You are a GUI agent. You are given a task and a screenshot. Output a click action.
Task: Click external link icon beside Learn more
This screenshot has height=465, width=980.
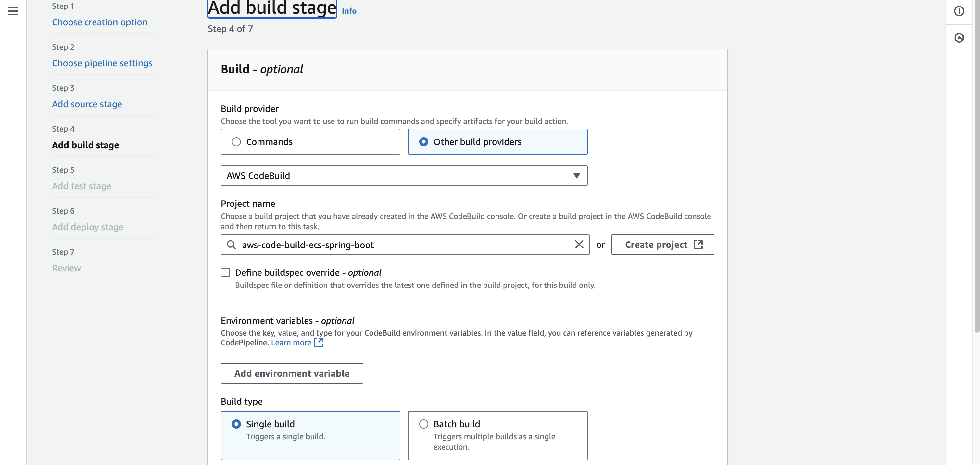pyautogui.click(x=319, y=342)
